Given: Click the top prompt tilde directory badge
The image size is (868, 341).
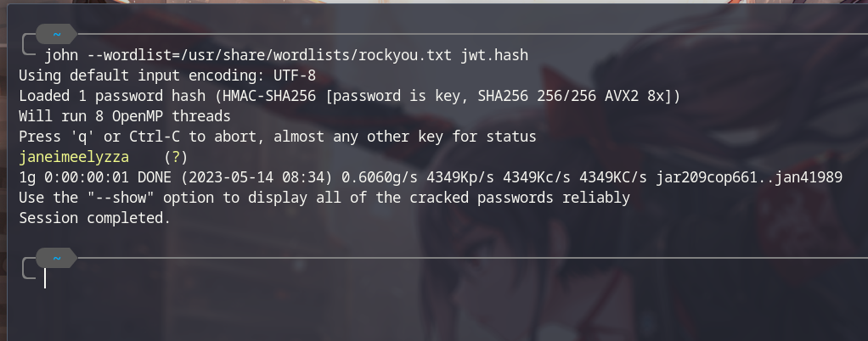Looking at the screenshot, I should pyautogui.click(x=56, y=34).
